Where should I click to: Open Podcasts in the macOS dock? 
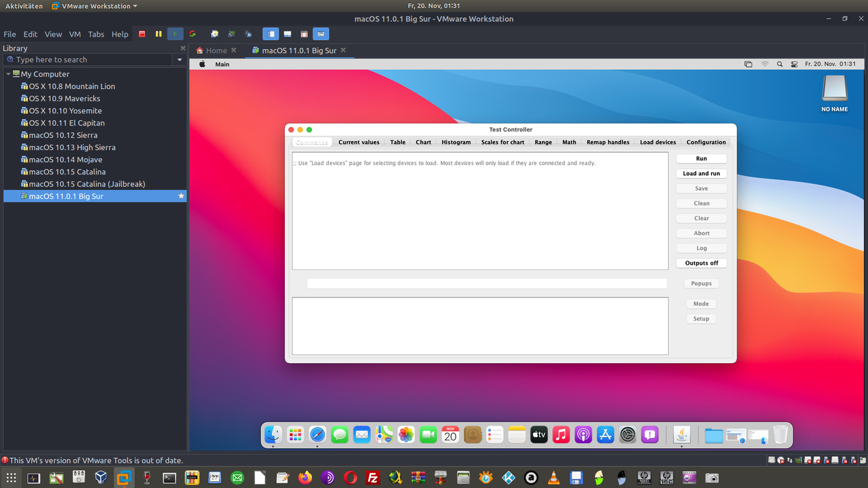click(583, 434)
